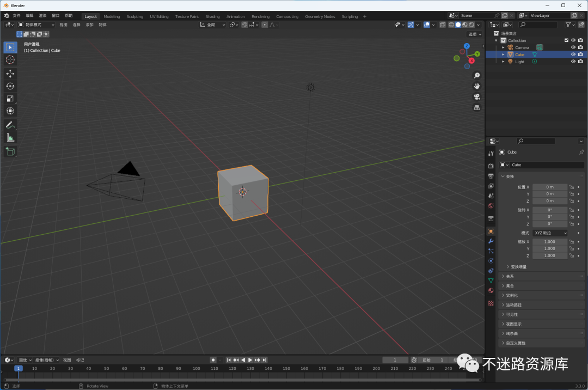The image size is (588, 390).
Task: Click the current frame number field
Action: pyautogui.click(x=395, y=360)
